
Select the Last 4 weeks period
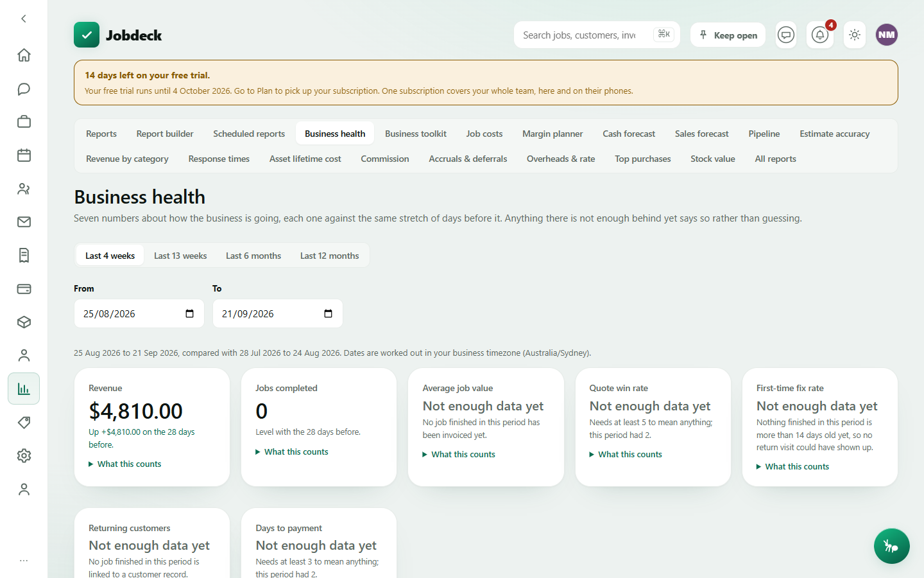point(110,256)
